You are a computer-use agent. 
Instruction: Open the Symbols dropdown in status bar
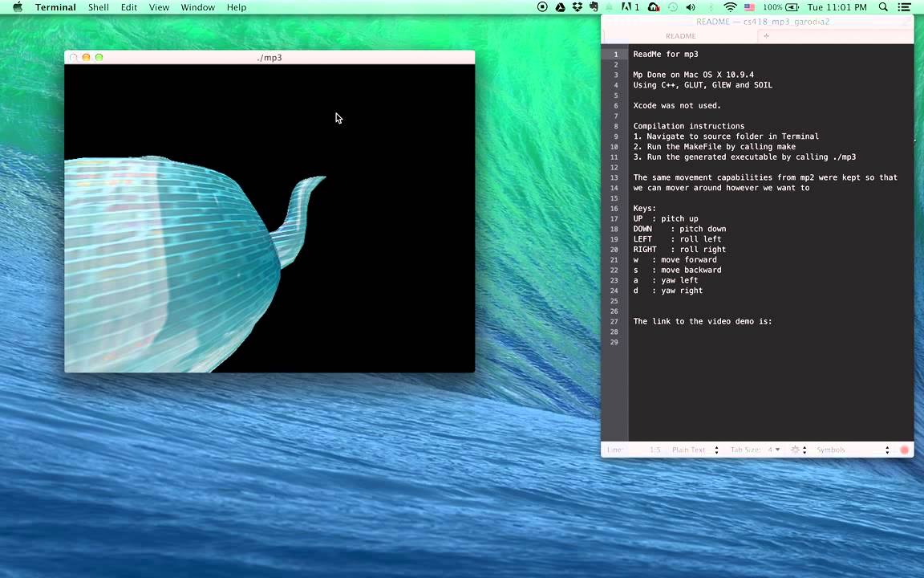point(852,450)
